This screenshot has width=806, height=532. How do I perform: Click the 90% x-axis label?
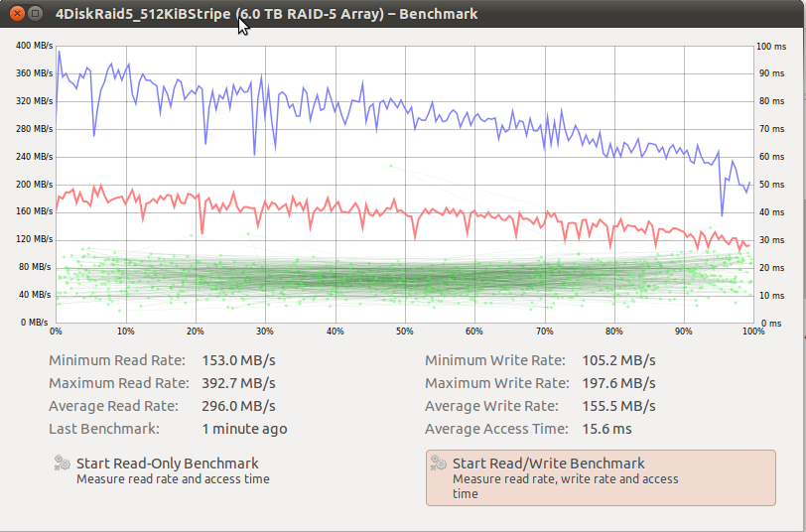683,332
